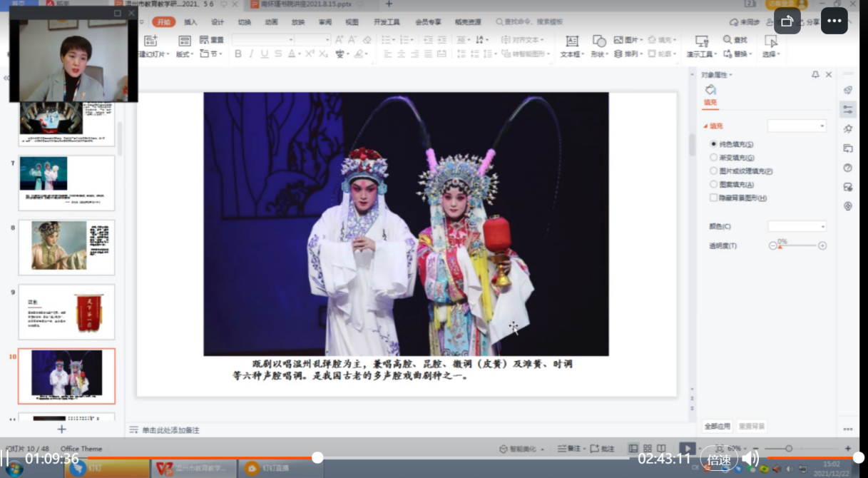Click the playback speed (倍速) button
This screenshot has width=868, height=478.
click(719, 459)
